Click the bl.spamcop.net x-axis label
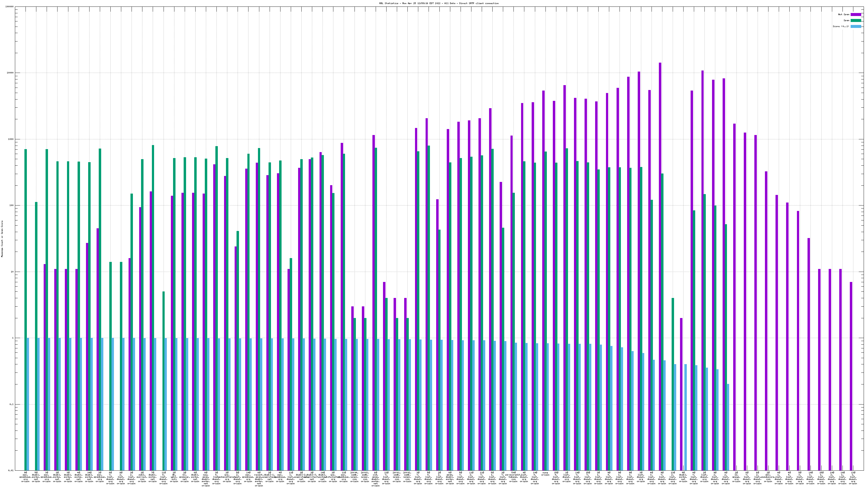The width and height of the screenshot is (868, 488). (184, 477)
